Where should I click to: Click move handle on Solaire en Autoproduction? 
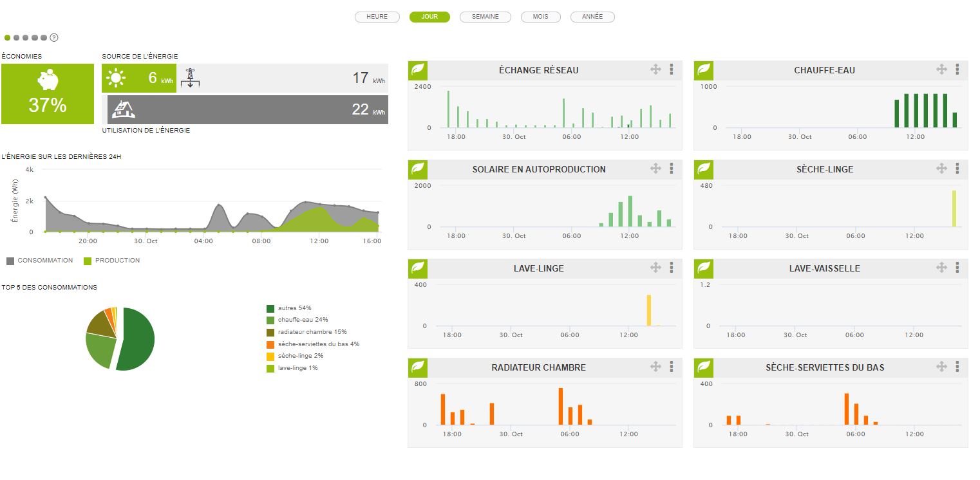655,169
